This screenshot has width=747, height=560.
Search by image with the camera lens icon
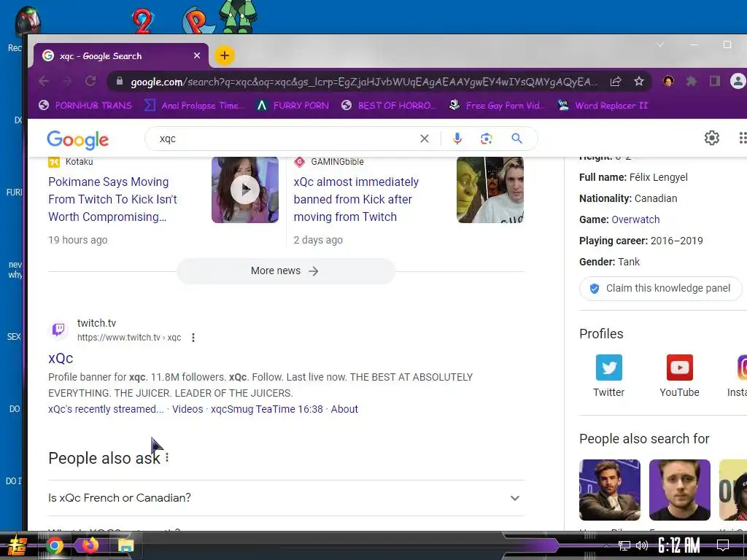[x=486, y=139]
